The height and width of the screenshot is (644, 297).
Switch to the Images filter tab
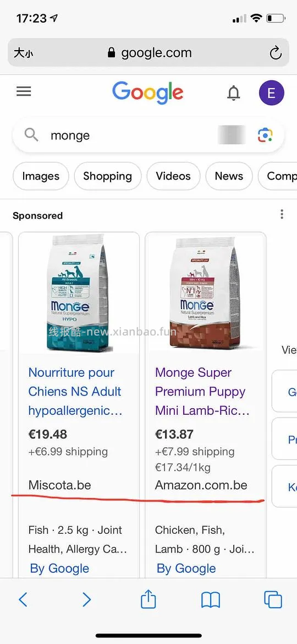[41, 176]
